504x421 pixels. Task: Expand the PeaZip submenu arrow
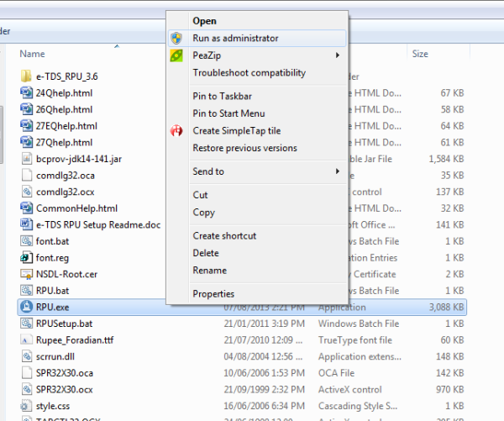(x=338, y=55)
